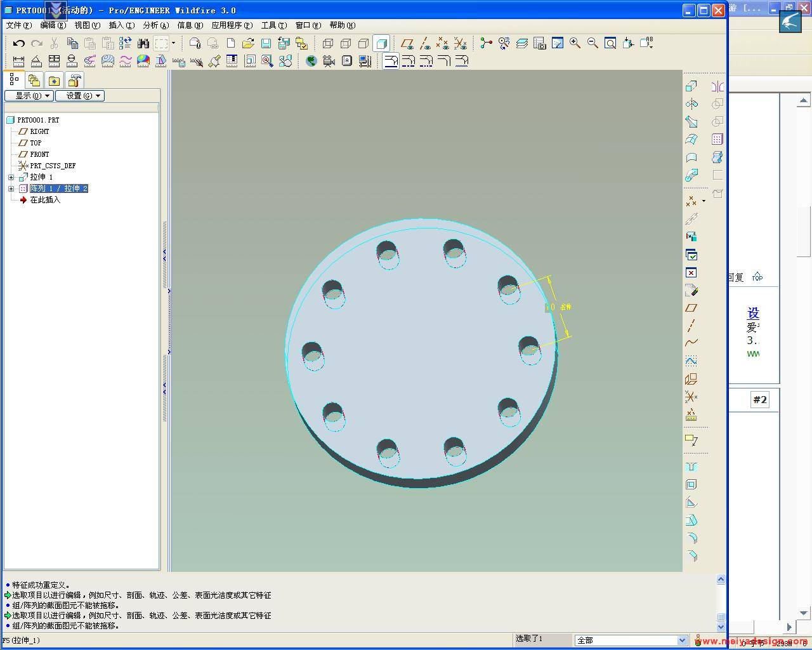Switch to no hidden display style
This screenshot has width=812, height=650.
coord(363,43)
